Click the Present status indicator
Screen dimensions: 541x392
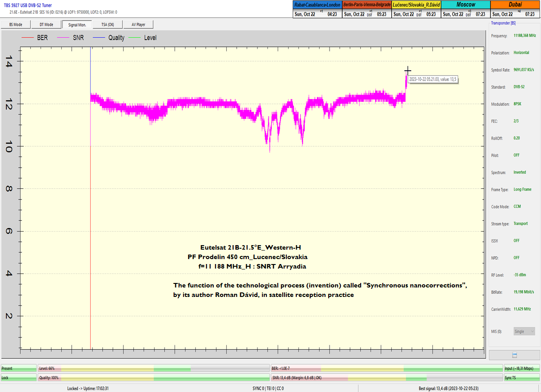tap(18, 368)
